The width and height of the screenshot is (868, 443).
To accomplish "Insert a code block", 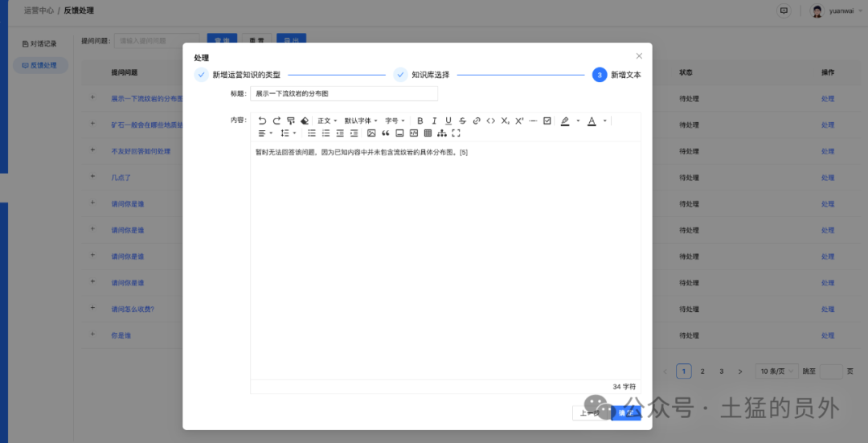I will pos(414,133).
